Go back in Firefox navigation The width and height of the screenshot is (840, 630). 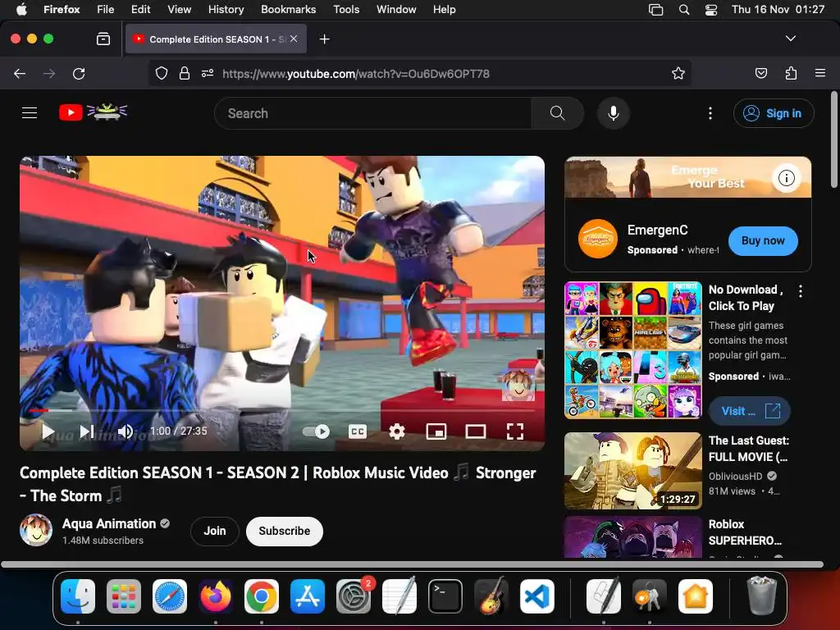click(x=20, y=73)
